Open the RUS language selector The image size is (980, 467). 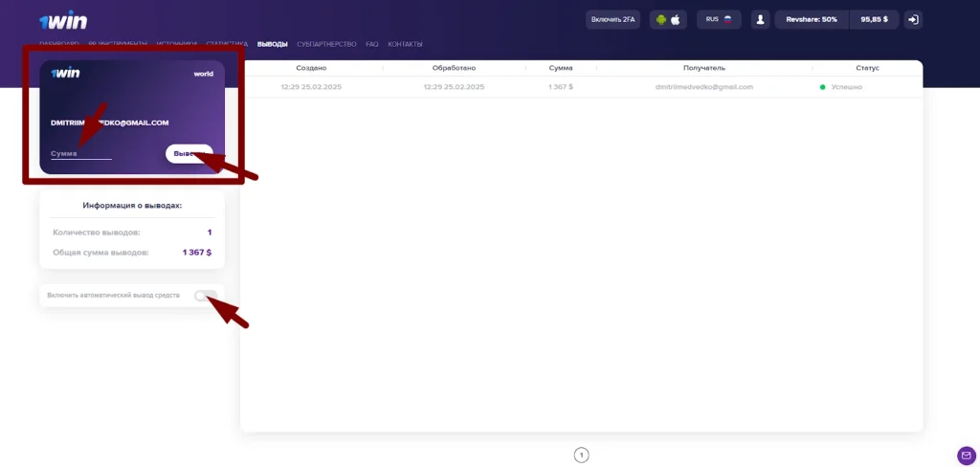pyautogui.click(x=719, y=20)
